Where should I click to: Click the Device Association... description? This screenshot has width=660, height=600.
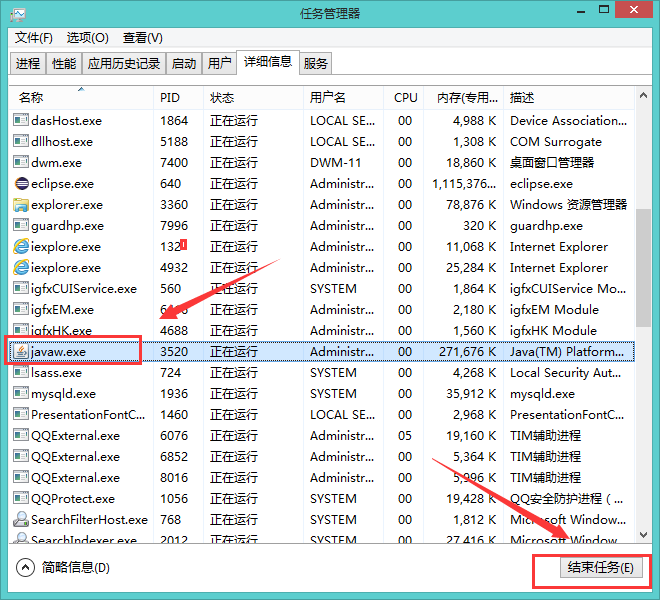click(568, 121)
